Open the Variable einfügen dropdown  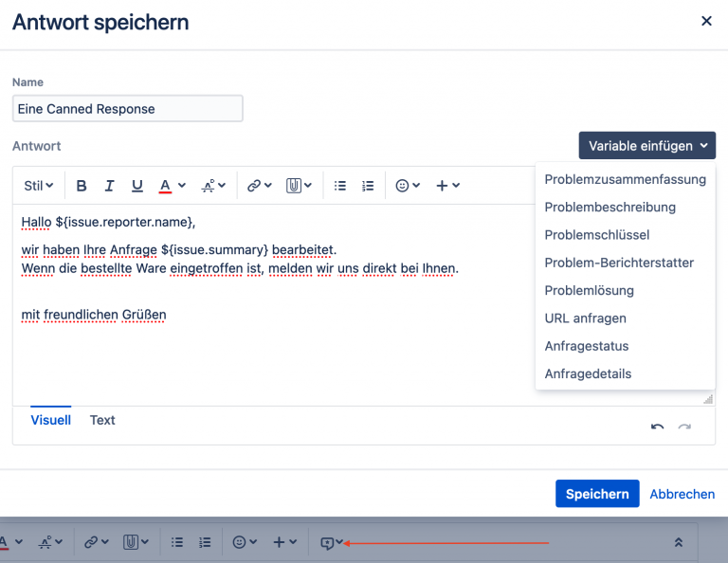pos(647,146)
